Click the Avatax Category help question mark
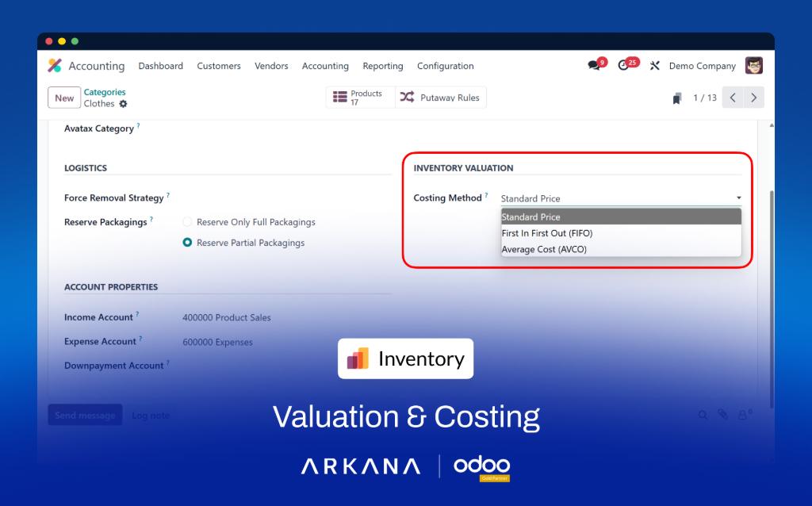This screenshot has height=506, width=812. (138, 125)
